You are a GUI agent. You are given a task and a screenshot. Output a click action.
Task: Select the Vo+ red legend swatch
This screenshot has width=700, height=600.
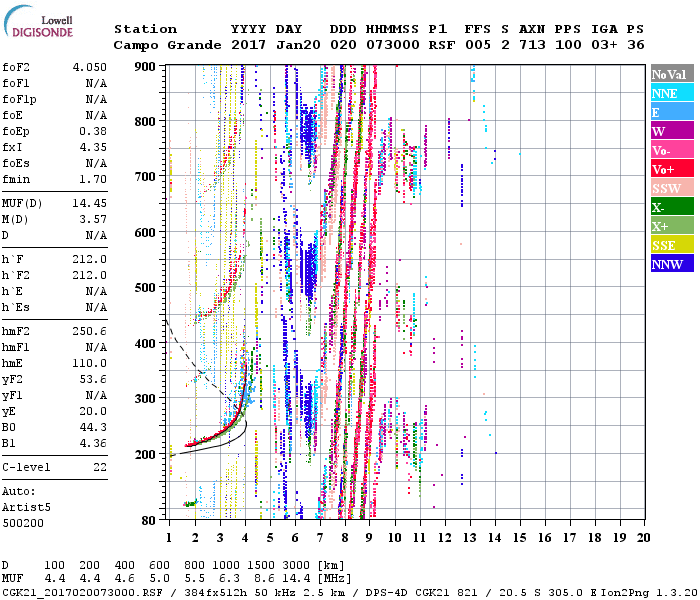point(672,169)
